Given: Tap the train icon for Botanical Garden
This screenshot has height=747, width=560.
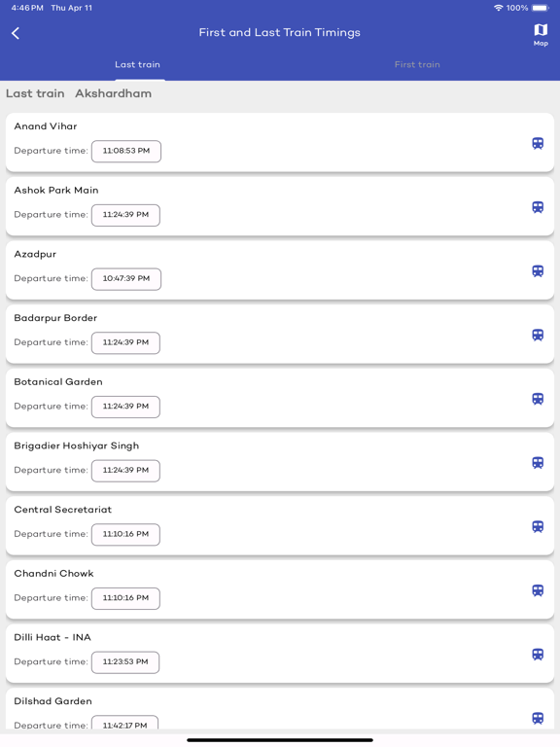Looking at the screenshot, I should tap(538, 399).
